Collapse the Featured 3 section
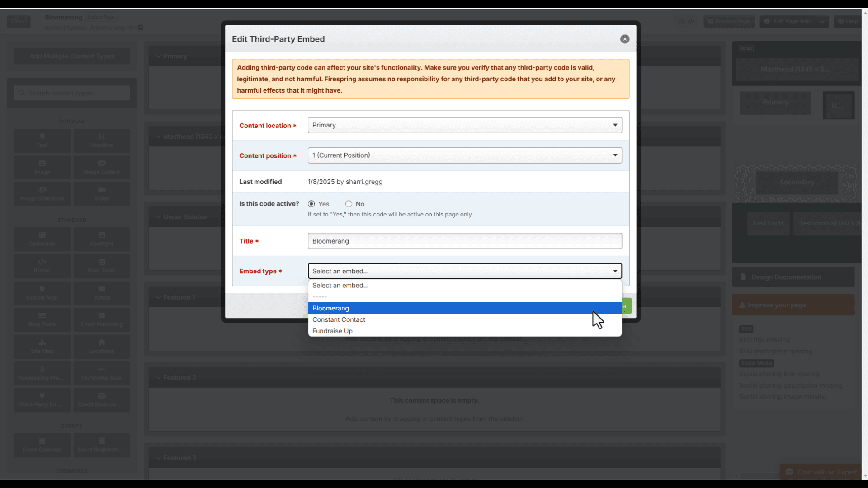This screenshot has height=488, width=868. tap(159, 458)
